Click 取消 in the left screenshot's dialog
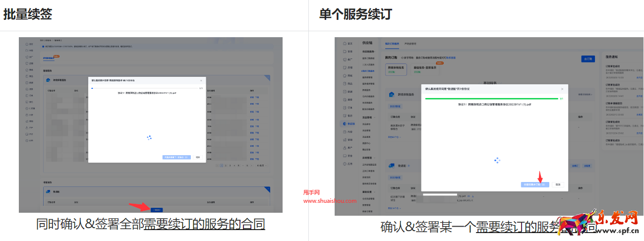Viewport: 644px width, 241px height. pos(198,157)
